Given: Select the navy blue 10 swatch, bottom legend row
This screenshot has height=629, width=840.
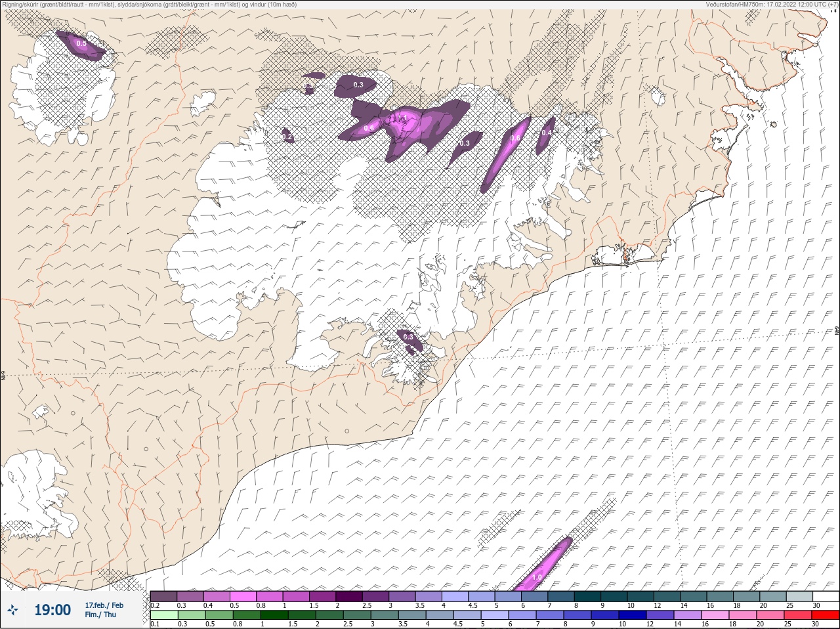Looking at the screenshot, I should [x=632, y=615].
